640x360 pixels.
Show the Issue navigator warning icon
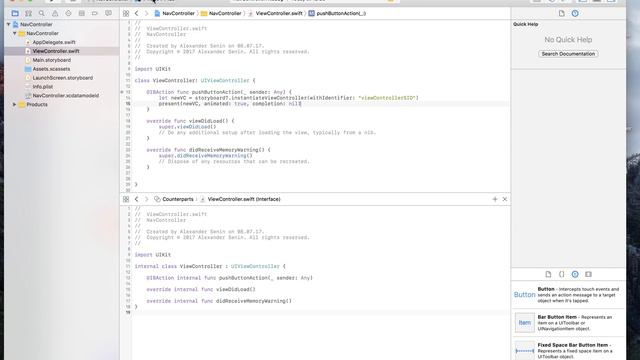coord(55,13)
